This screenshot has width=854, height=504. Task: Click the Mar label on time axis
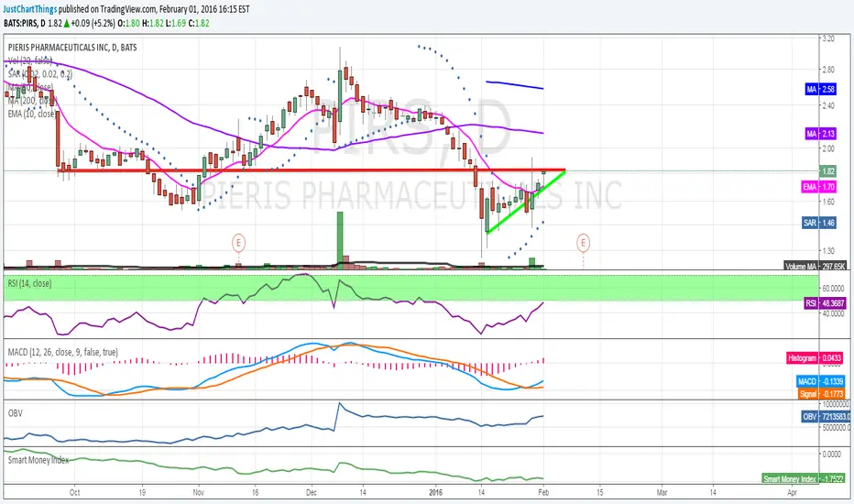(662, 492)
